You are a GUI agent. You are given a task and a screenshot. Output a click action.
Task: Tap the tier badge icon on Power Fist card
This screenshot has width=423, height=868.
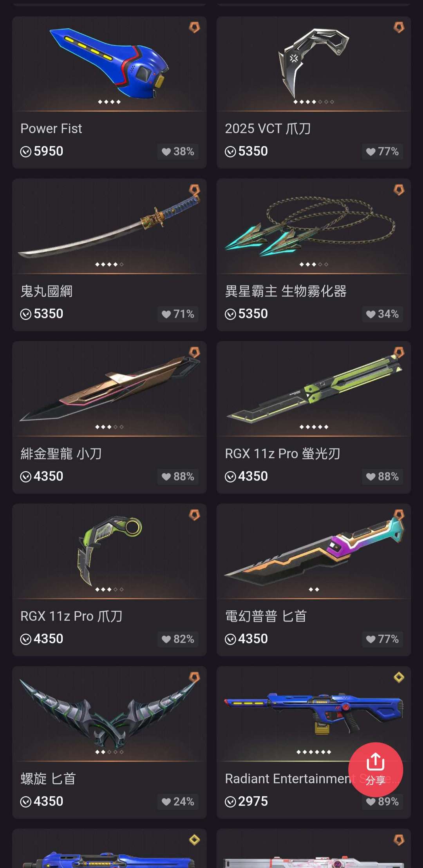coord(195,27)
